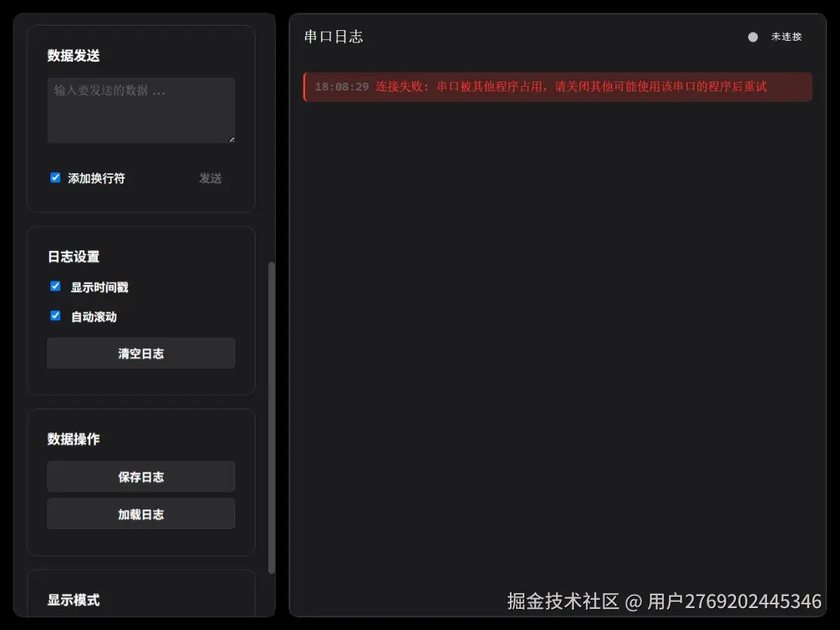Click the 显示模式 section header
The width and height of the screenshot is (840, 630).
(72, 600)
